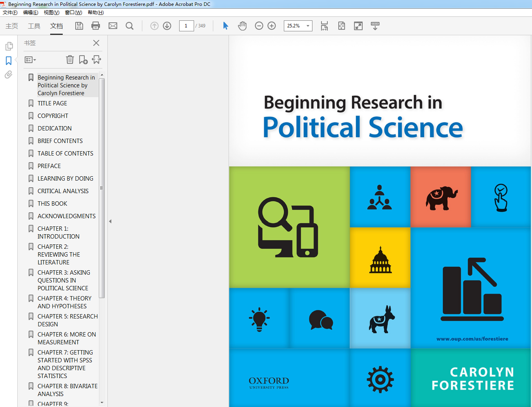The height and width of the screenshot is (407, 532).
Task: Click the Find current bookmark icon
Action: [96, 60]
